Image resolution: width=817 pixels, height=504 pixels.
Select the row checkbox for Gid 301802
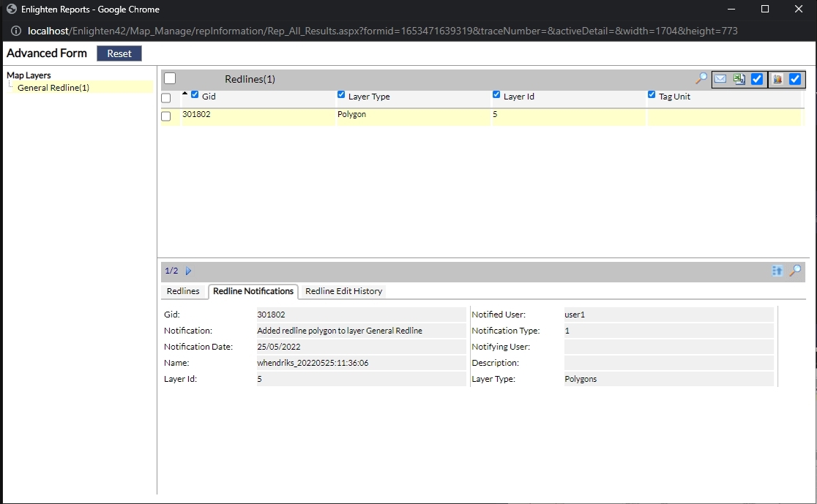166,116
